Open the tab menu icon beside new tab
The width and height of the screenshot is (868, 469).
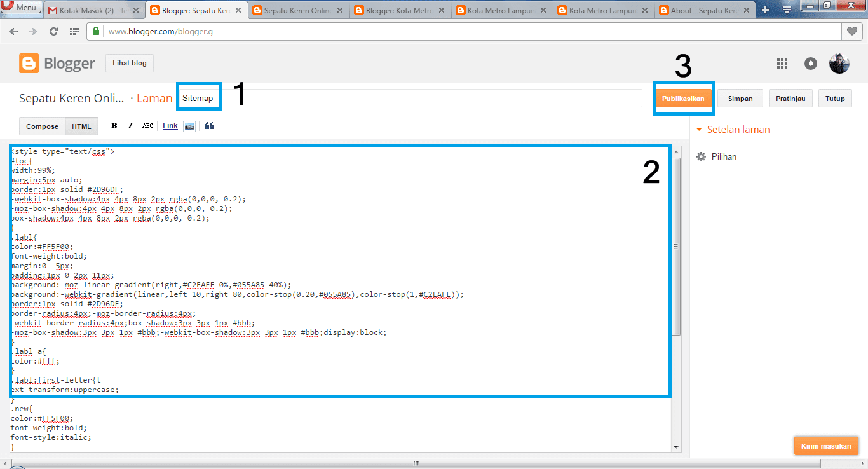point(786,10)
